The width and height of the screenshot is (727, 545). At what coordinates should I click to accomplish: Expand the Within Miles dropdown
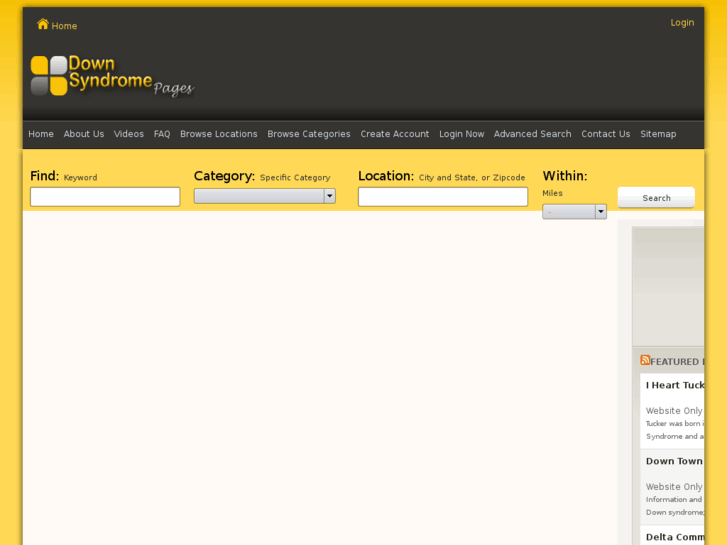[574, 212]
